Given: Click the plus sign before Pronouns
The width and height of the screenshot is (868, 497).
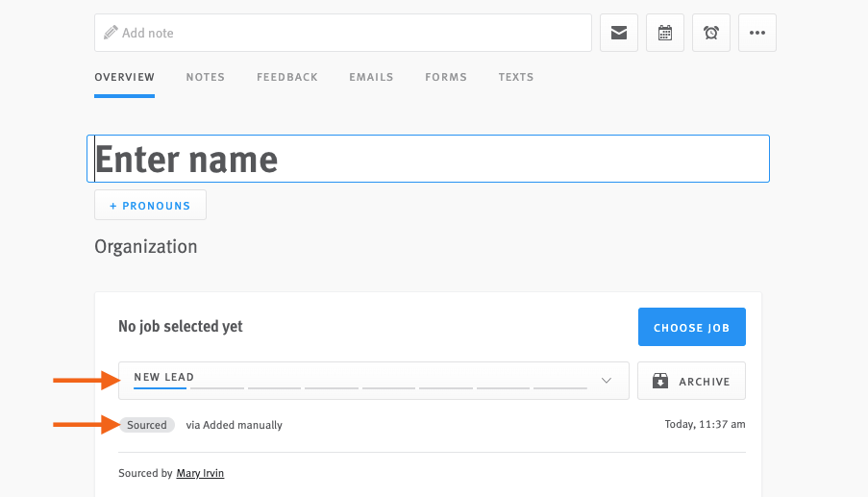Looking at the screenshot, I should coord(112,206).
